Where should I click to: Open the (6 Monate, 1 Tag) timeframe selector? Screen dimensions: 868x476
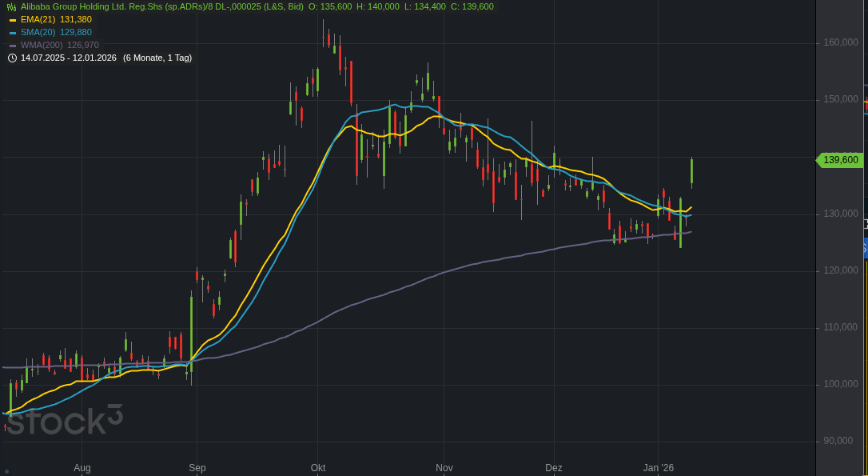pos(157,58)
